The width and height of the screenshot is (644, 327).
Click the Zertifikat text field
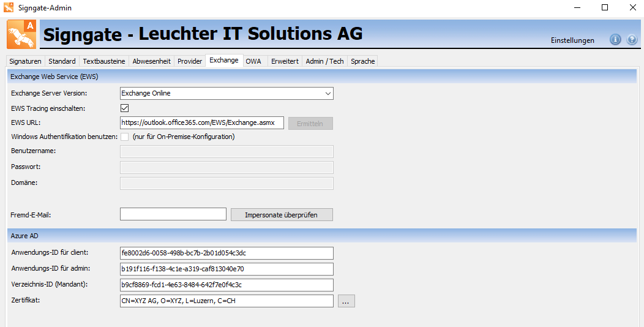tap(227, 301)
